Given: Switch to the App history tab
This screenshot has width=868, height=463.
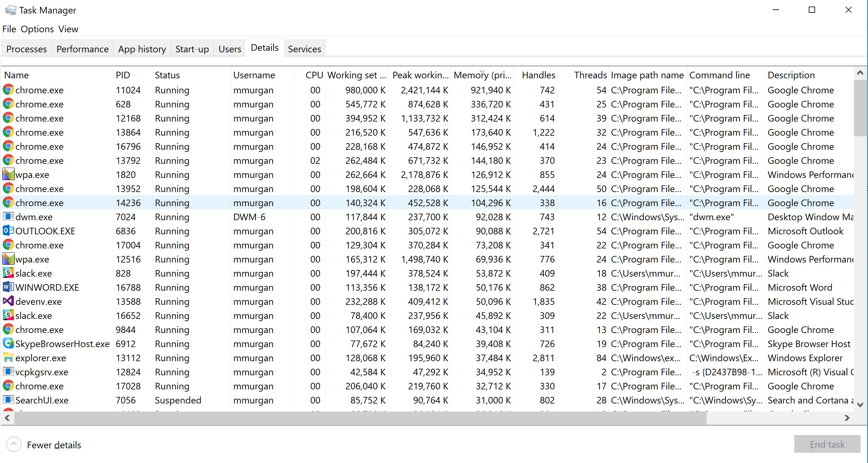Looking at the screenshot, I should tap(142, 49).
